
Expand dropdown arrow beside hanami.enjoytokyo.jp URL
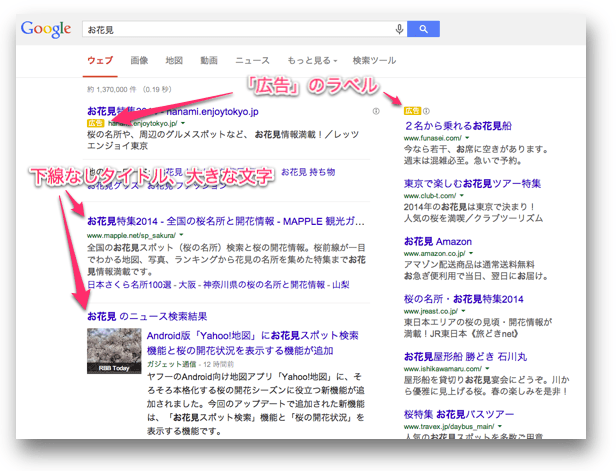[183, 123]
